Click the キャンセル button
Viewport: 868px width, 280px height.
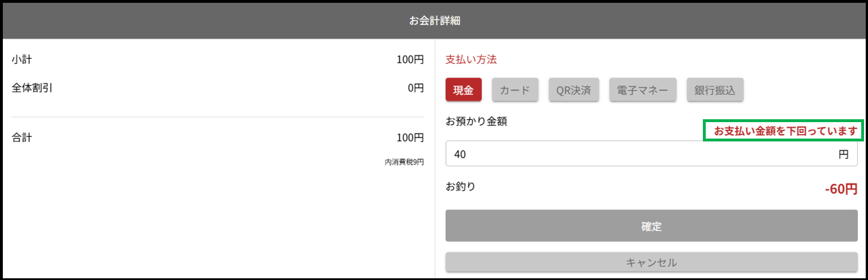coord(651,262)
